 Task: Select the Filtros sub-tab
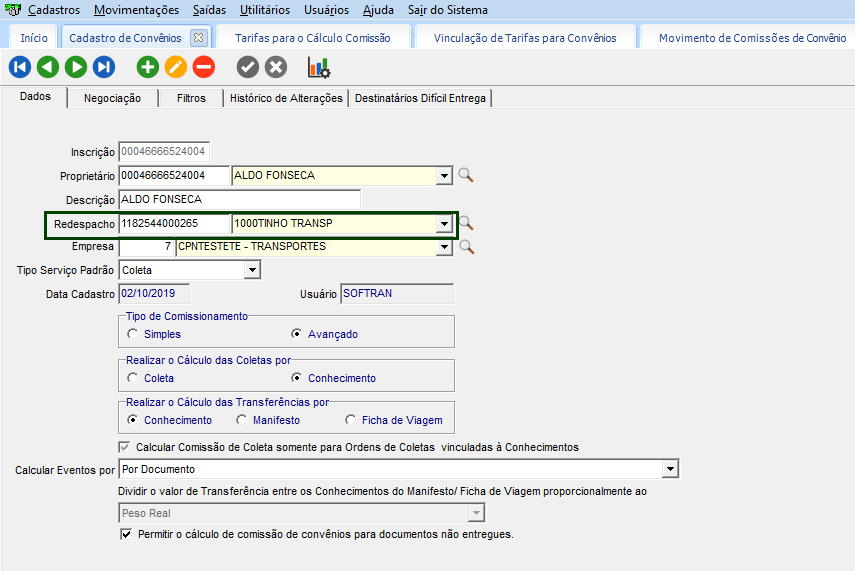[191, 98]
